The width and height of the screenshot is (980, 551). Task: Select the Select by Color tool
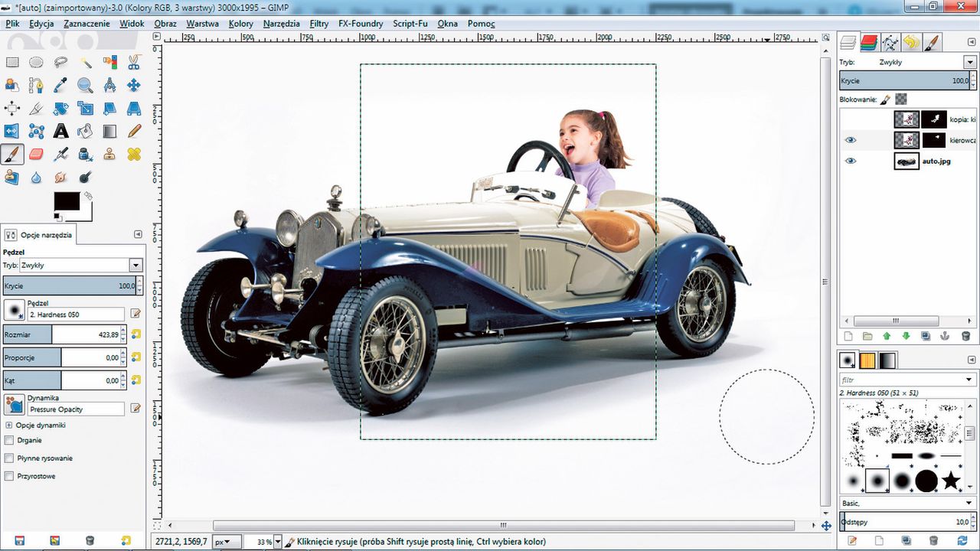(109, 63)
